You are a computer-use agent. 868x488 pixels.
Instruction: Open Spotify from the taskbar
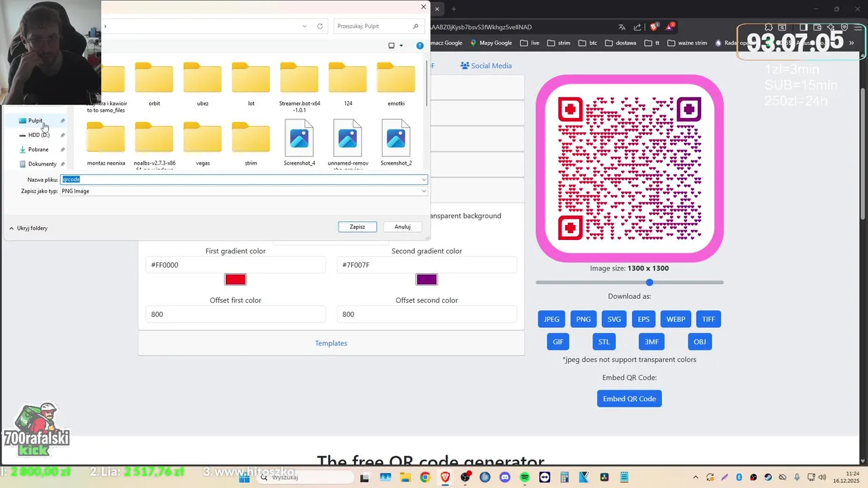[x=525, y=477]
